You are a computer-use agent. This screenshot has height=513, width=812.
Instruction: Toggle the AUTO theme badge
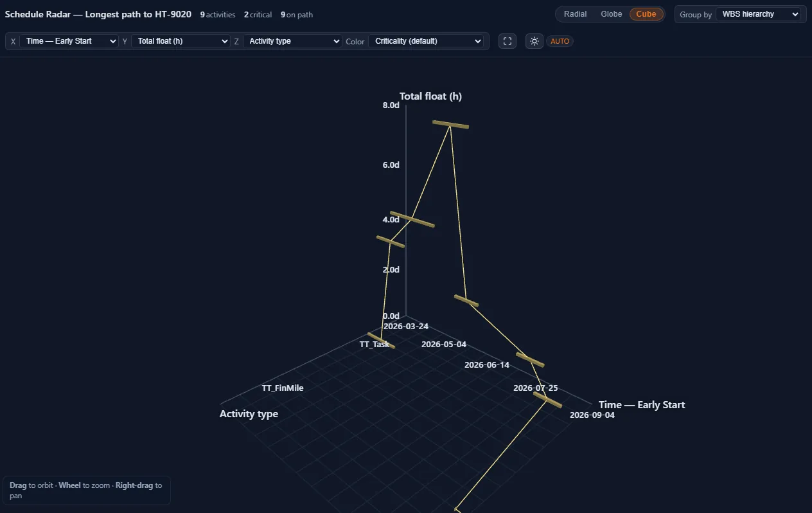click(560, 41)
